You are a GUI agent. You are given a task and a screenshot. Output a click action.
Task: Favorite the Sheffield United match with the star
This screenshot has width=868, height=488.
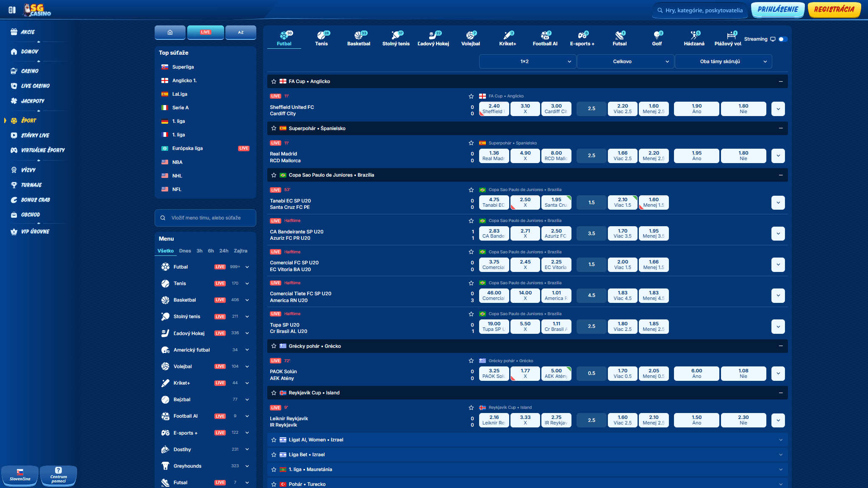pos(471,96)
